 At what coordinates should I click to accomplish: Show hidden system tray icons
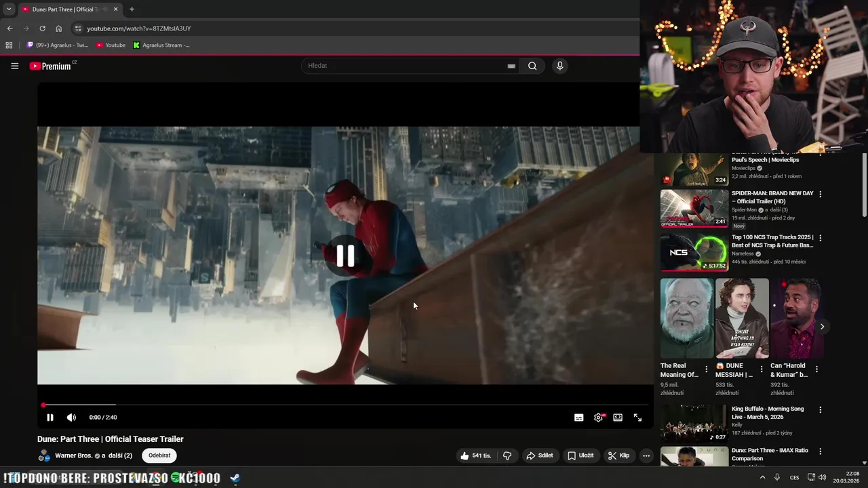(x=762, y=477)
